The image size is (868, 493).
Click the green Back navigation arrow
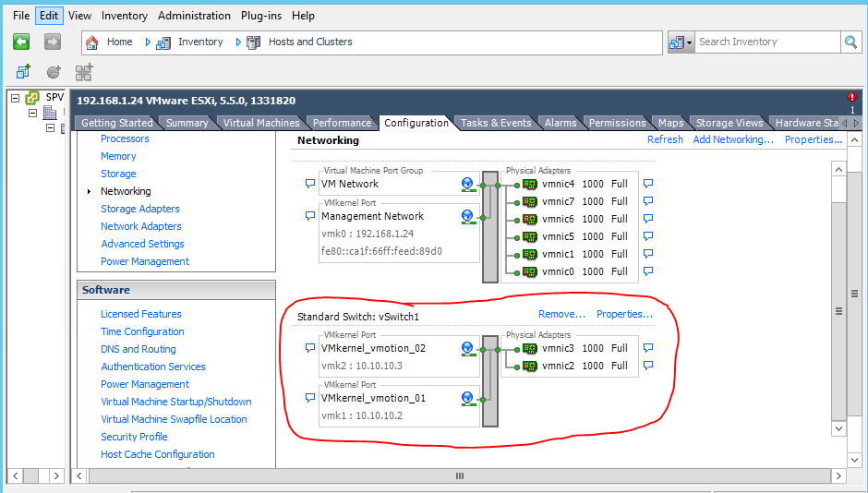[x=21, y=42]
